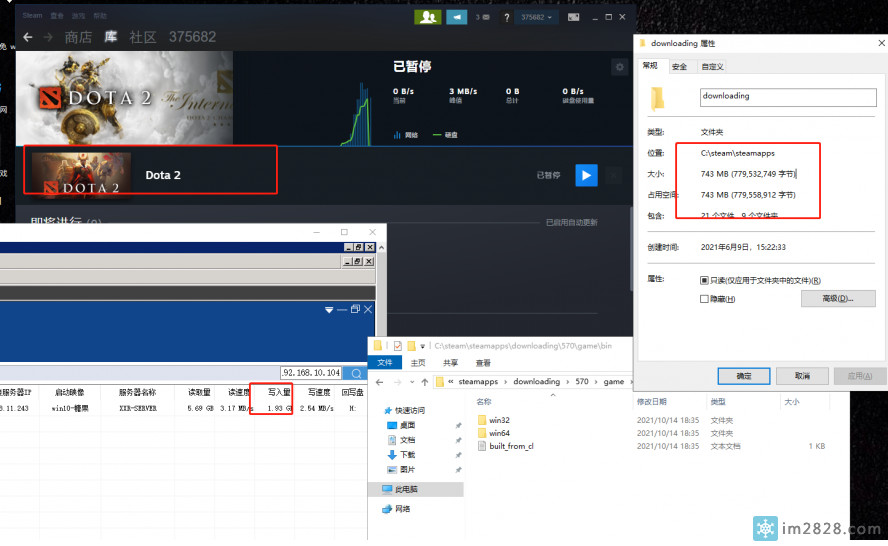Switch Steam to Big Picture mode
The image size is (888, 546).
point(574,17)
